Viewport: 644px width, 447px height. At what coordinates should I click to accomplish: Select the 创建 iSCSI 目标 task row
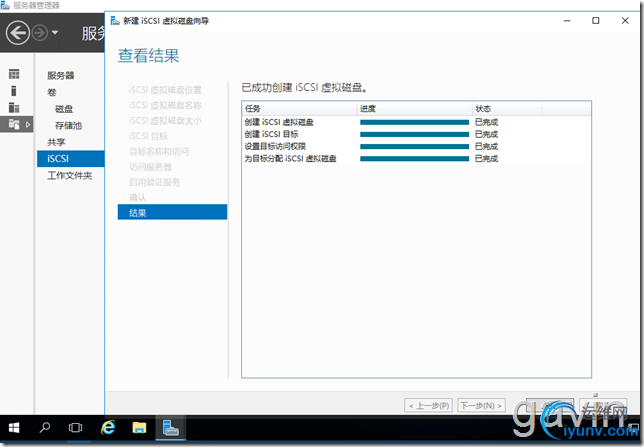coord(416,134)
